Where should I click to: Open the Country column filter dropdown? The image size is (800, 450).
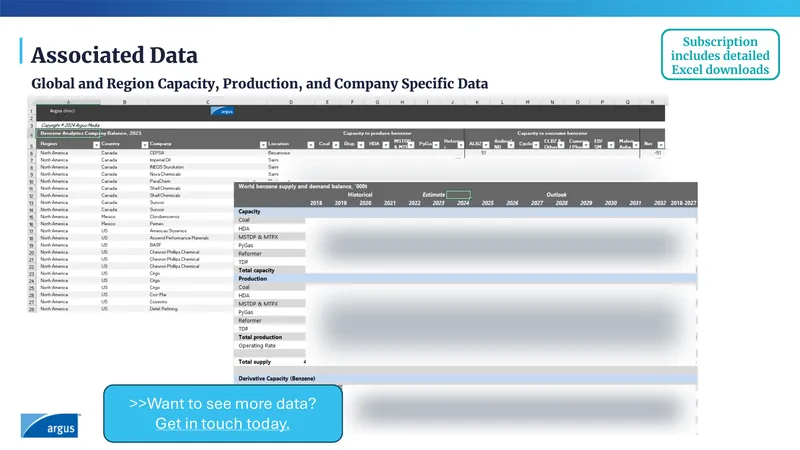(x=144, y=145)
